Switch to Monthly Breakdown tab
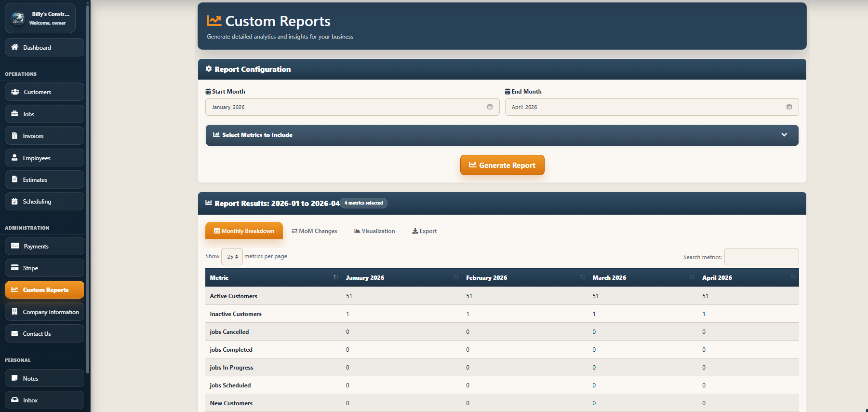The image size is (868, 412). (x=244, y=231)
